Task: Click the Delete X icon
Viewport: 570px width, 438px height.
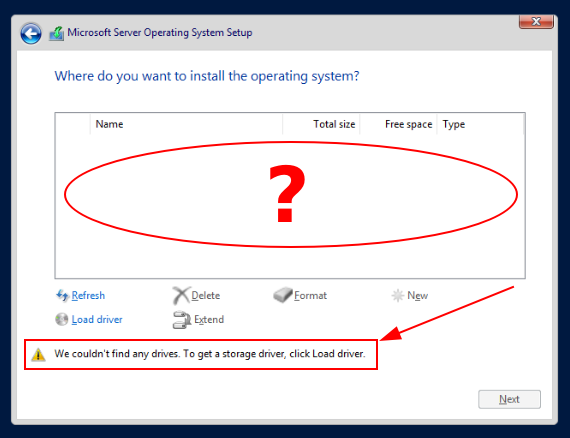Action: click(181, 296)
